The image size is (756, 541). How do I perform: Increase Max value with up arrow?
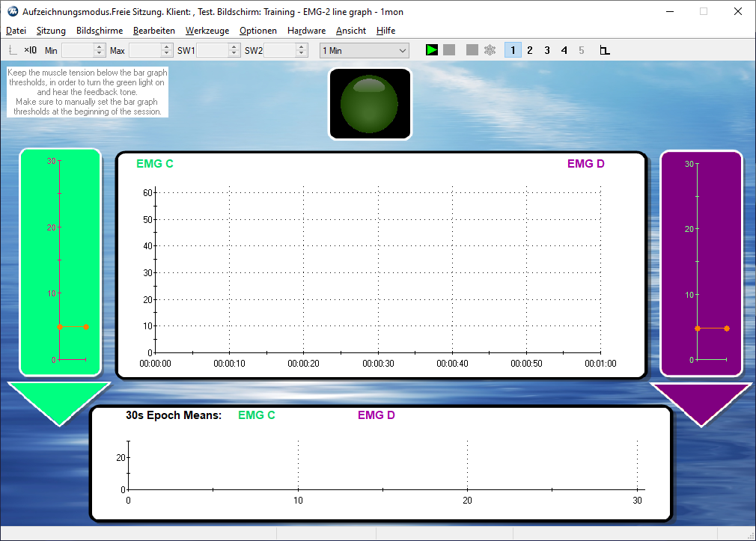pos(167,47)
